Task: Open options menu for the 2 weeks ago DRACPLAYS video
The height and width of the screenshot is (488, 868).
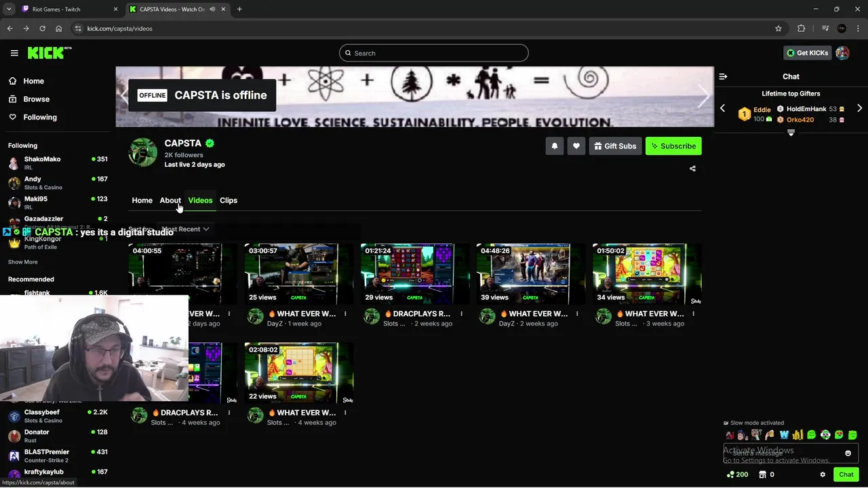Action: coord(461,314)
